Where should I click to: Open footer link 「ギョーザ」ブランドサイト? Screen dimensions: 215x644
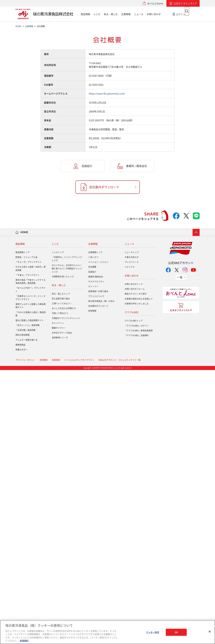[28, 262]
